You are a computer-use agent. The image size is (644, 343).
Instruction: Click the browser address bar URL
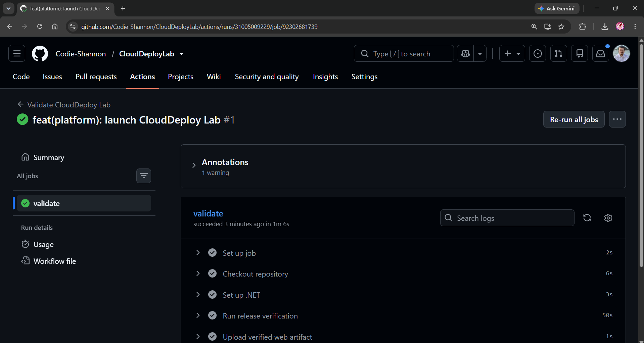[x=199, y=27]
